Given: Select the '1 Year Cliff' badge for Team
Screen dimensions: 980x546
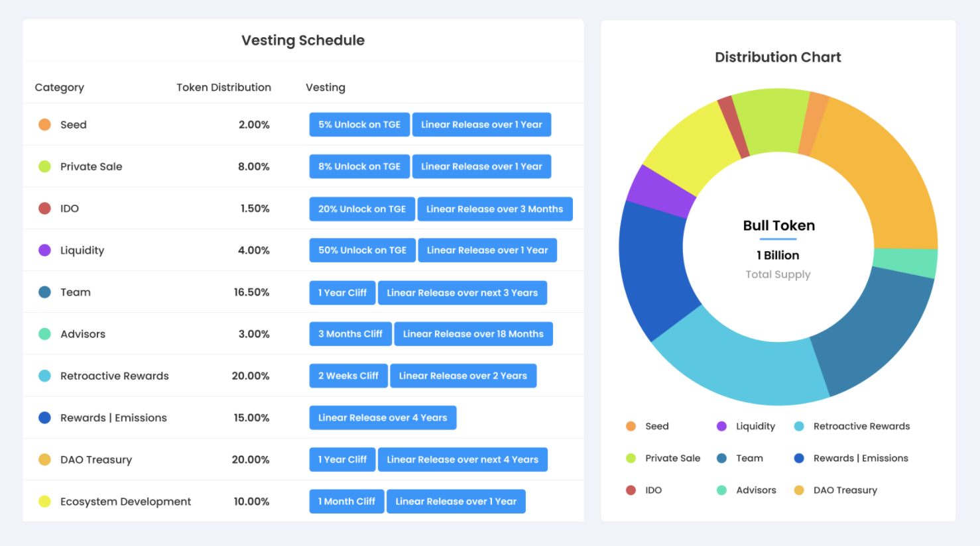Looking at the screenshot, I should (342, 292).
